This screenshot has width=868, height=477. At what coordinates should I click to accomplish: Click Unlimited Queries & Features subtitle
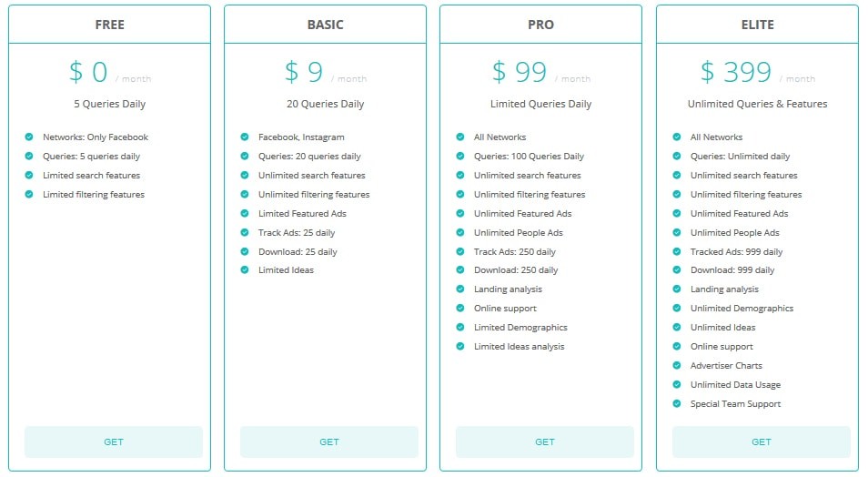(x=757, y=104)
